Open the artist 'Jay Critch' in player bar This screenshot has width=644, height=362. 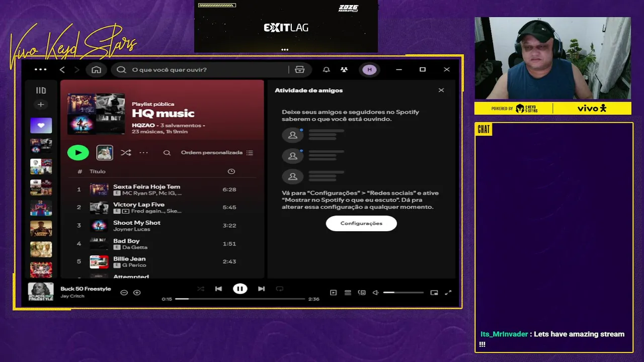pos(72,296)
